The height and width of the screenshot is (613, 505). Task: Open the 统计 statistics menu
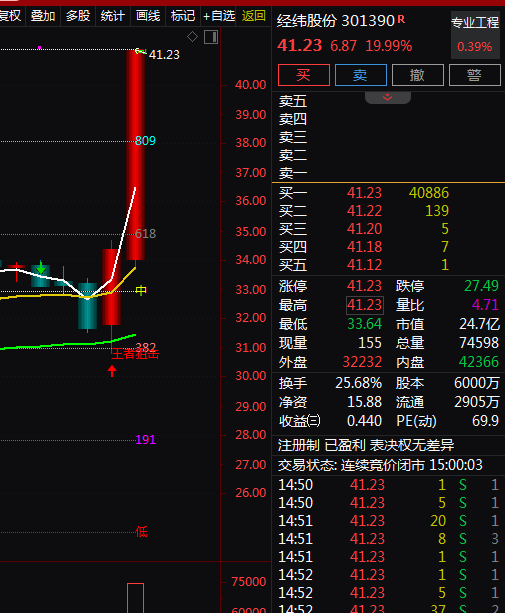tap(113, 16)
